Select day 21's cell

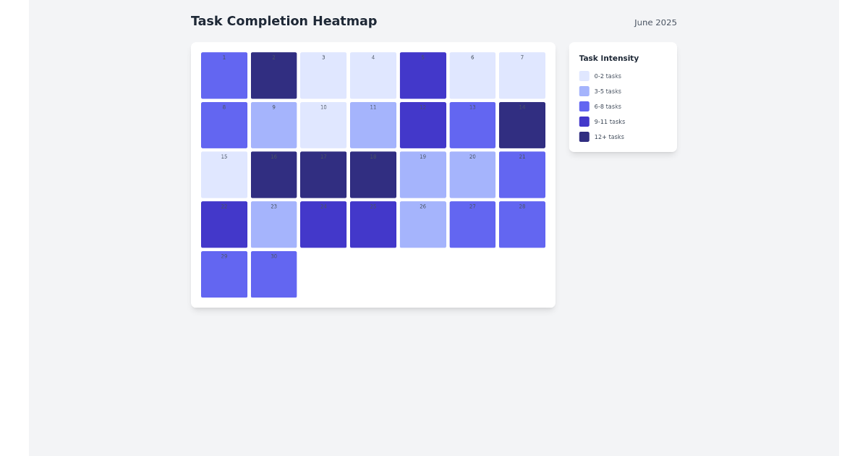522,174
